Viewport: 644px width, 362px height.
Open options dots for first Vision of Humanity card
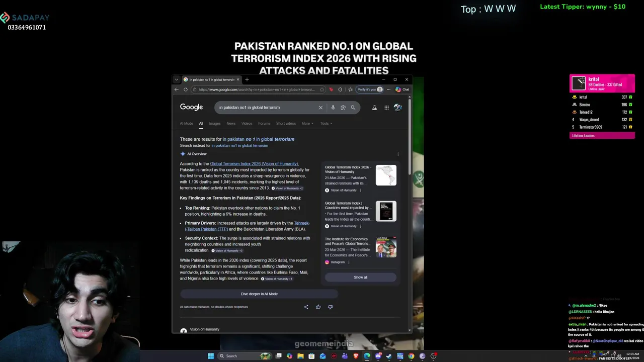(360, 190)
